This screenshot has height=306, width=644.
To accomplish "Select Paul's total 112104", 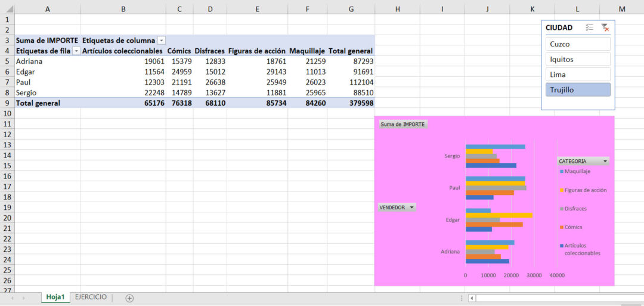I will (351, 82).
